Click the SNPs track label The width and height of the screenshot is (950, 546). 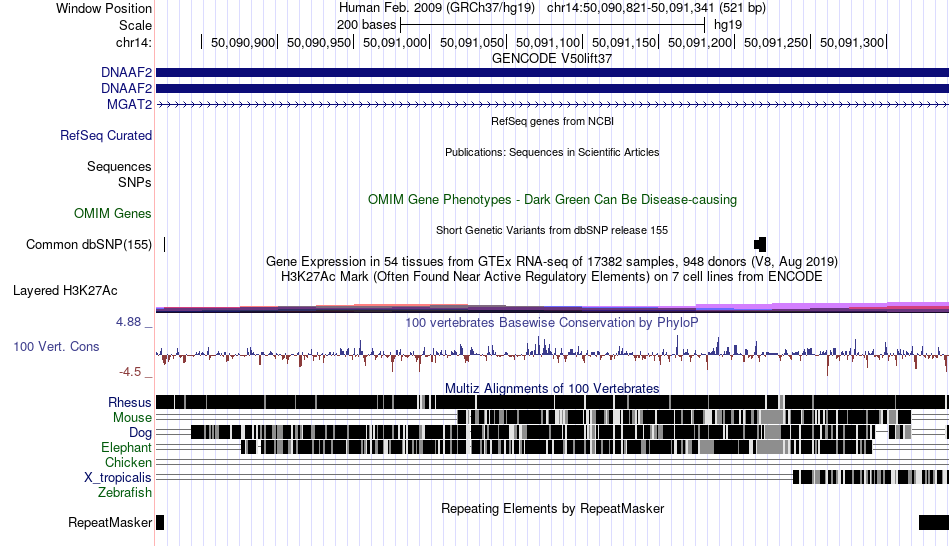[x=135, y=182]
